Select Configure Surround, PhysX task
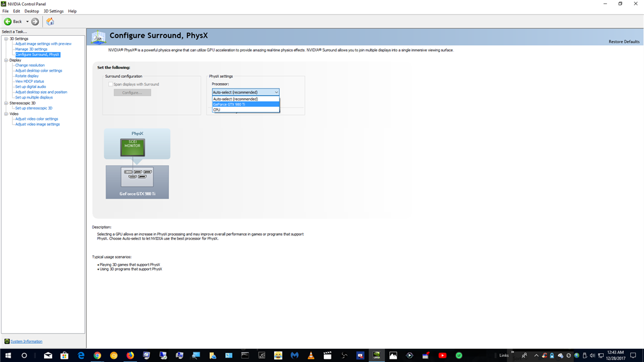 (37, 54)
